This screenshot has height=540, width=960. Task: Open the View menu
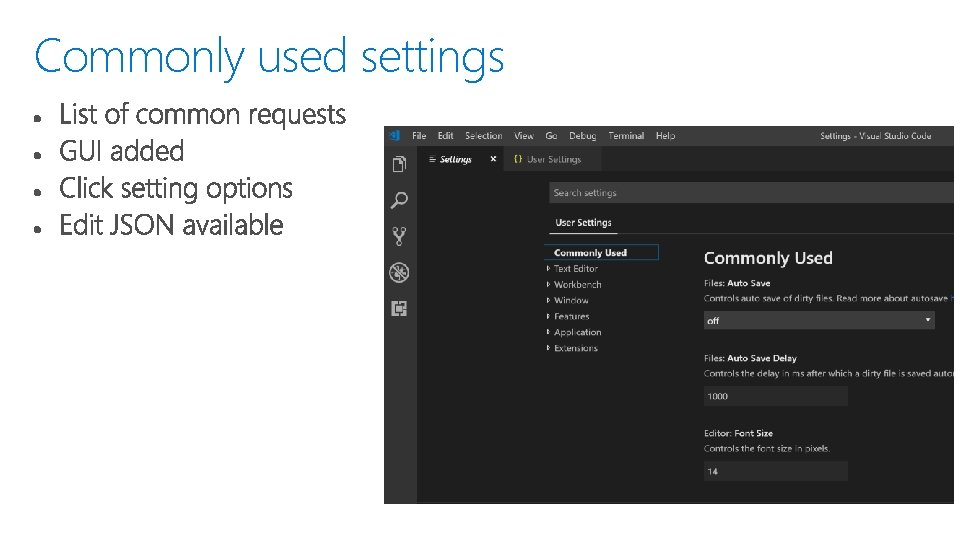(523, 136)
